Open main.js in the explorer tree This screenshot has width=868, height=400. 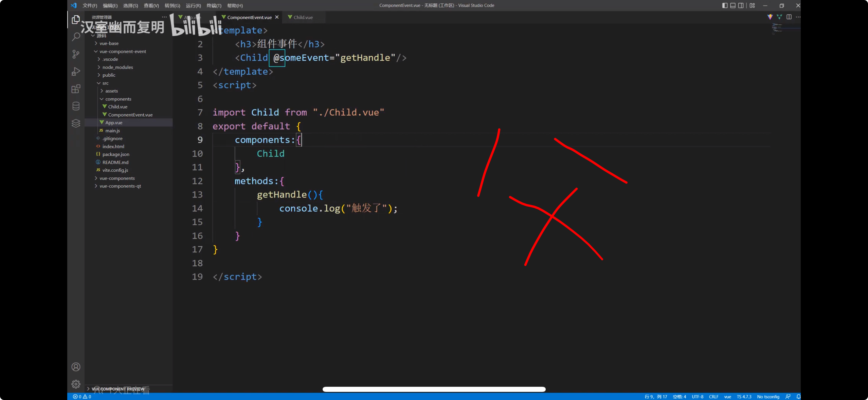[x=112, y=131]
